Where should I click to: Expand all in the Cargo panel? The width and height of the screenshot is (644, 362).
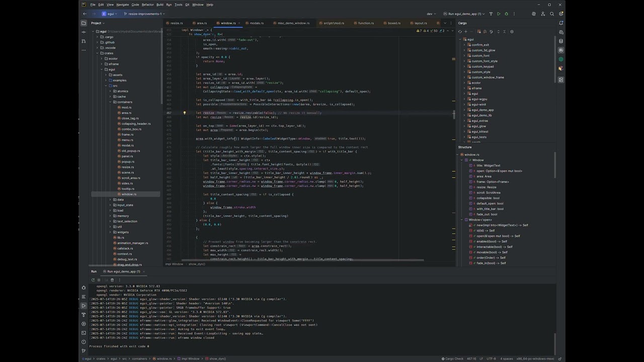[x=499, y=32]
